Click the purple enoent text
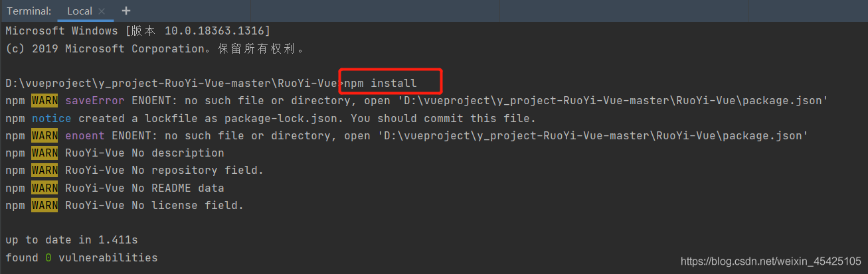Image resolution: width=868 pixels, height=274 pixels. 84,135
